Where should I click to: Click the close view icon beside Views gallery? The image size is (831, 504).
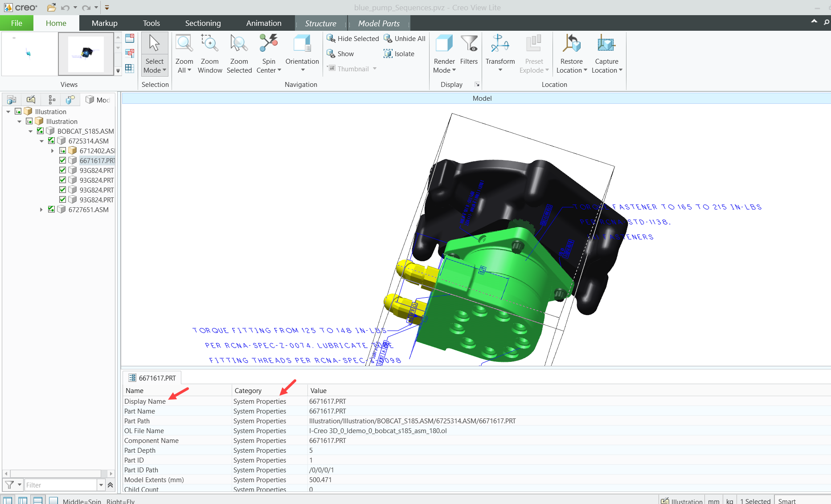[130, 38]
